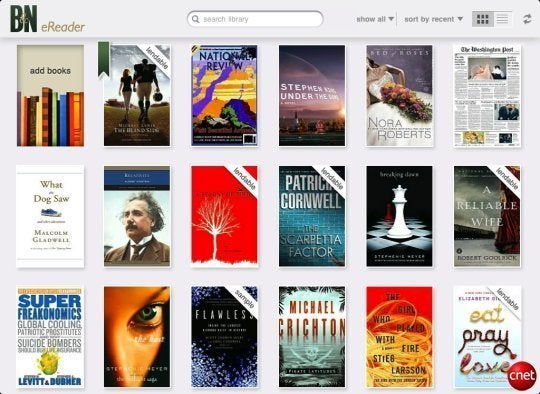The image size is (540, 394).
Task: Click the magnifying glass search icon
Action: tap(195, 19)
